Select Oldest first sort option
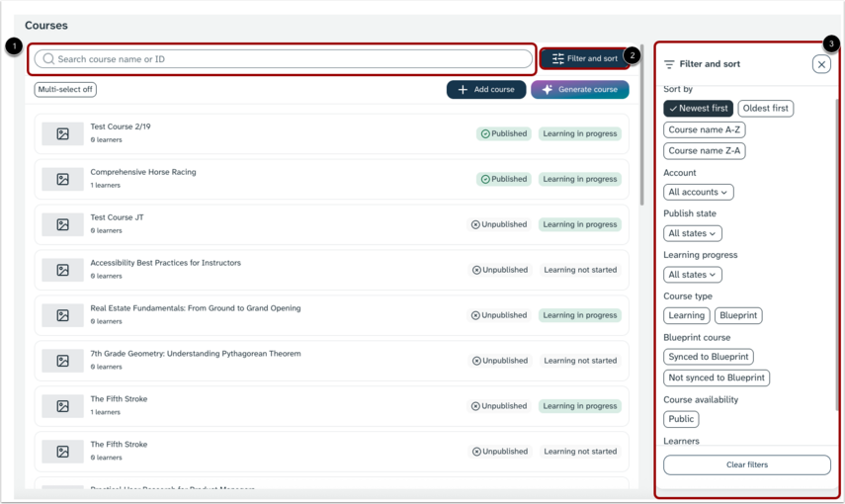 765,109
